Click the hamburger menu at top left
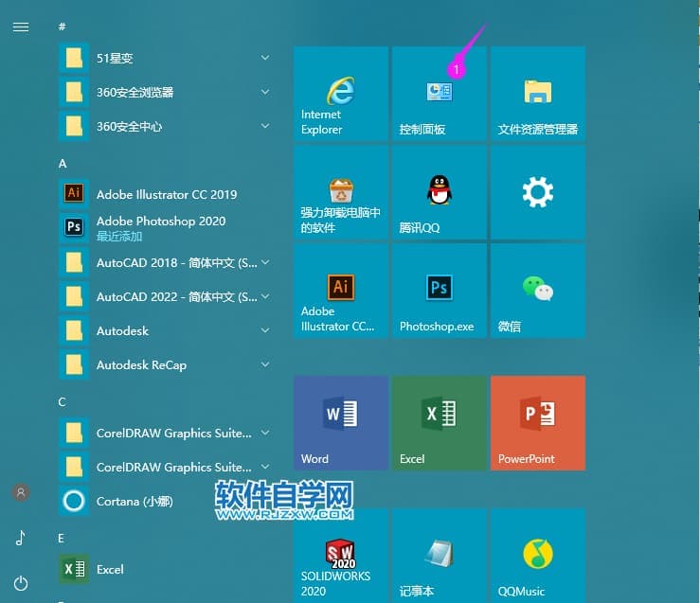 point(21,27)
